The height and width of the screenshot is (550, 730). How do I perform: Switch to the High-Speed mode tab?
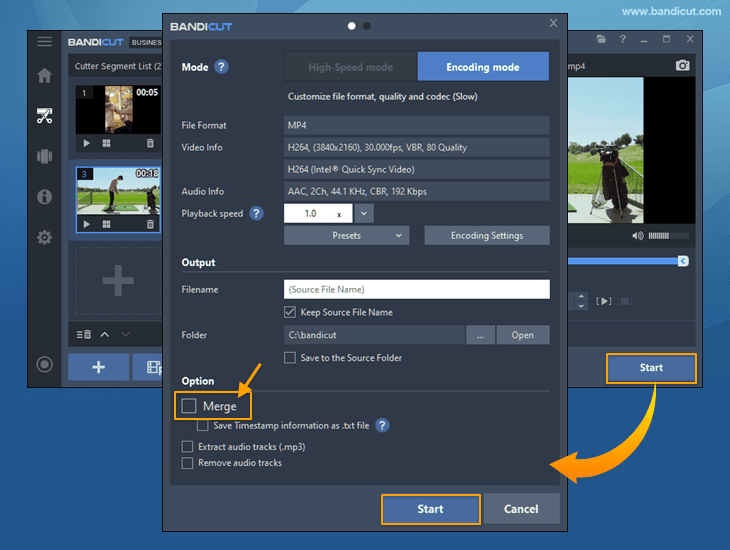[351, 67]
